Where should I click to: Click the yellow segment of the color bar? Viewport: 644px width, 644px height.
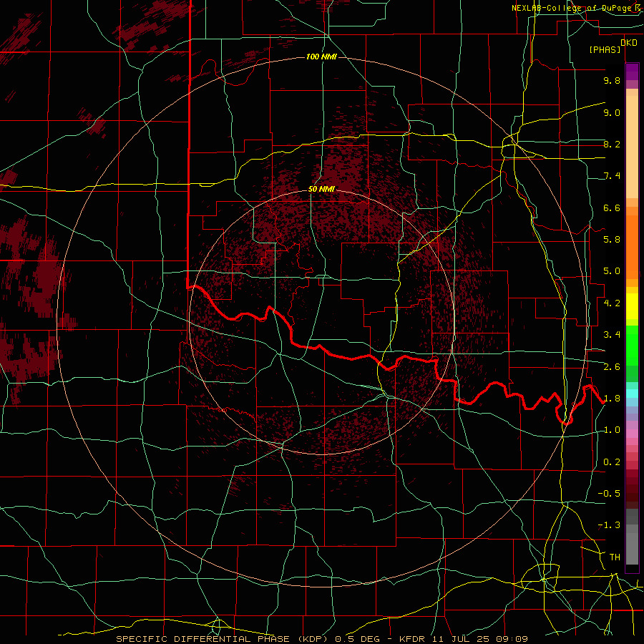coord(632,306)
